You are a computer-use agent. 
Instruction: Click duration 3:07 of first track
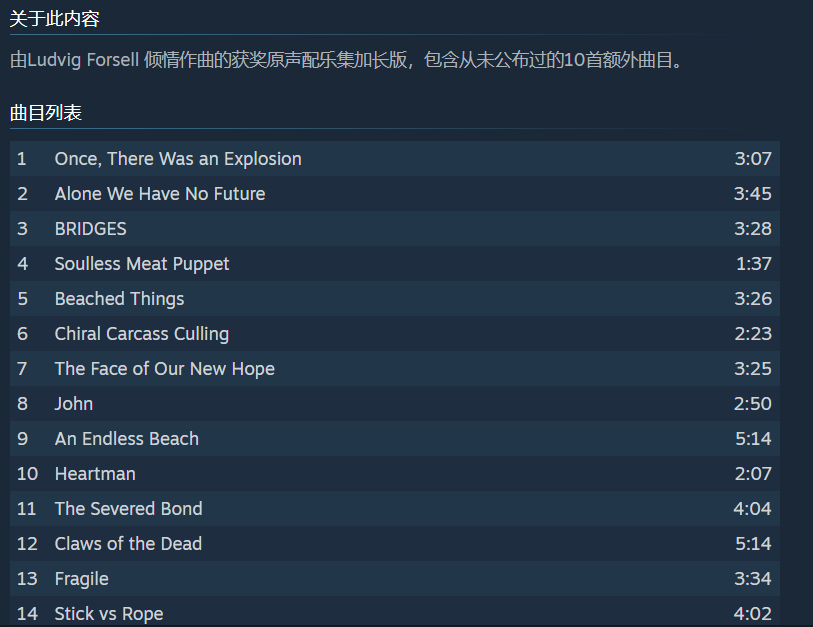[753, 159]
